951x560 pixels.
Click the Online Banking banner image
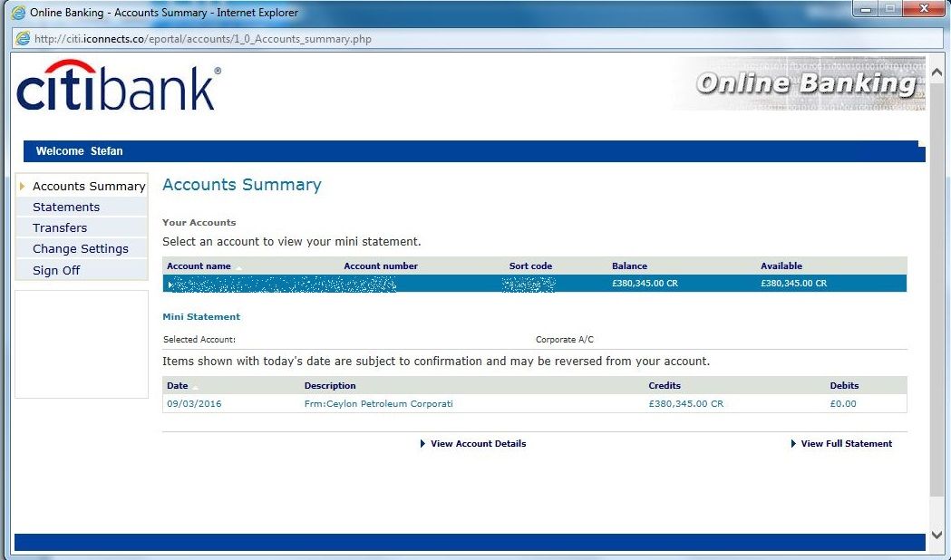tap(800, 83)
